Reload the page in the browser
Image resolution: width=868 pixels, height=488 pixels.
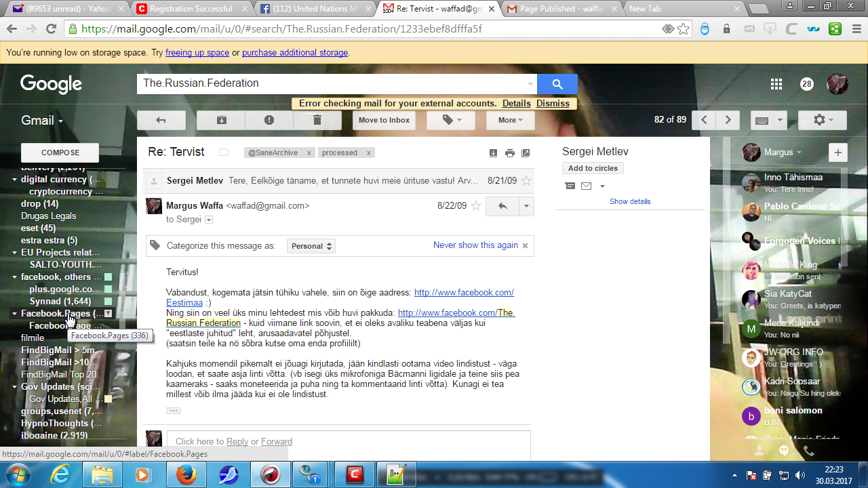coord(51,29)
